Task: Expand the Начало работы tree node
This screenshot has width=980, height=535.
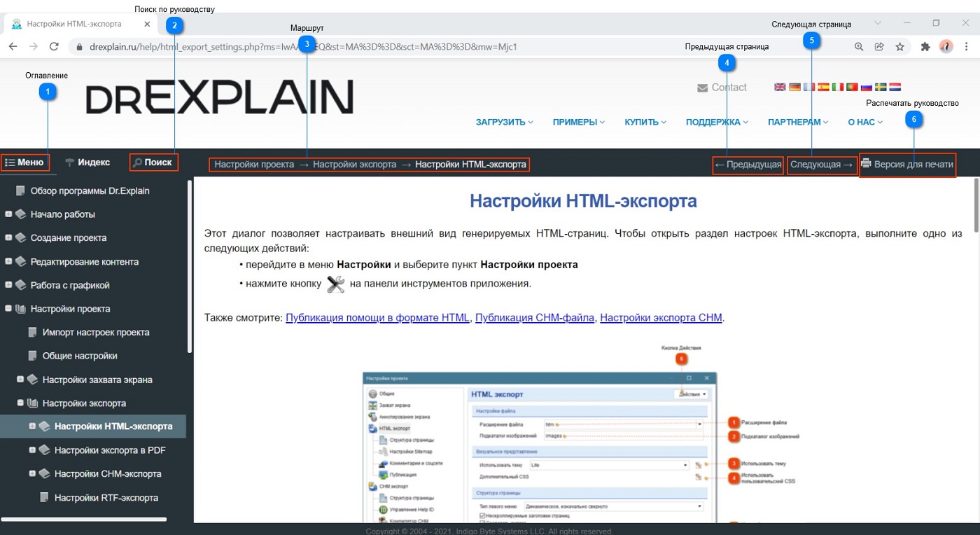Action: (x=8, y=214)
